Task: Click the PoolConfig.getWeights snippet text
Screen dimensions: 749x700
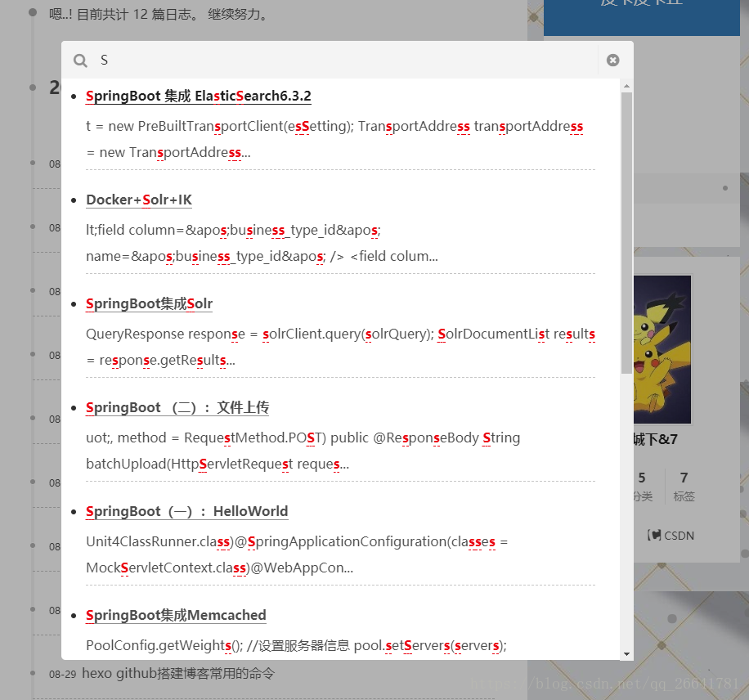Action: pyautogui.click(x=296, y=645)
